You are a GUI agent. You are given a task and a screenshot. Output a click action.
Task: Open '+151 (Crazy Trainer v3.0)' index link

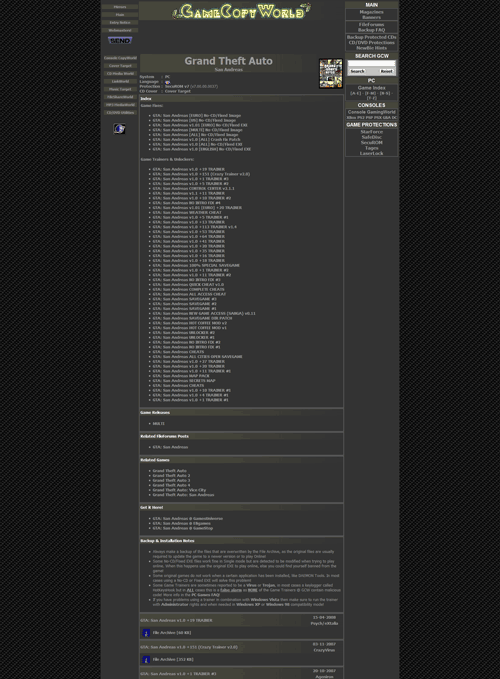[201, 174]
